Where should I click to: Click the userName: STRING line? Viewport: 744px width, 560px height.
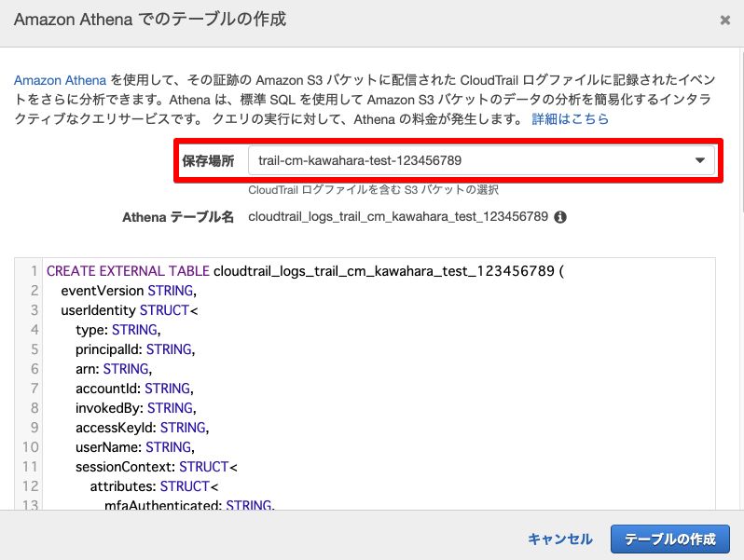tap(135, 447)
